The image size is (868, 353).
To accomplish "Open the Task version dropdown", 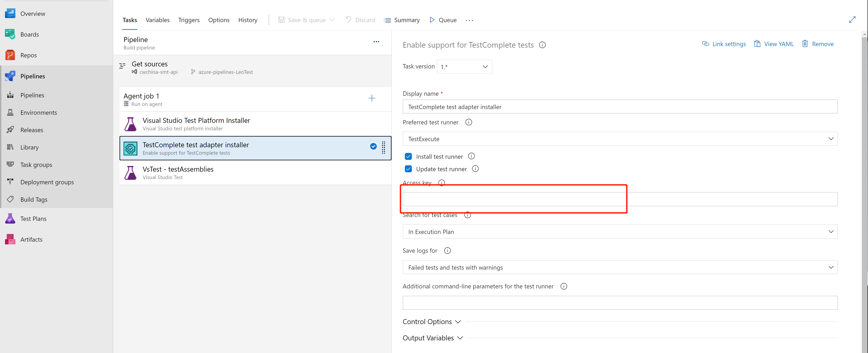I will pos(464,67).
